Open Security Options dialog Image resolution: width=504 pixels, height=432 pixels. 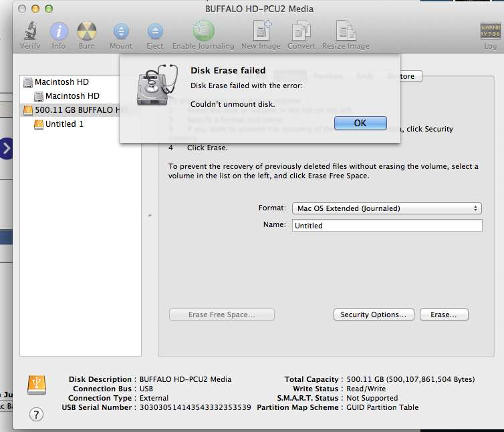point(374,314)
